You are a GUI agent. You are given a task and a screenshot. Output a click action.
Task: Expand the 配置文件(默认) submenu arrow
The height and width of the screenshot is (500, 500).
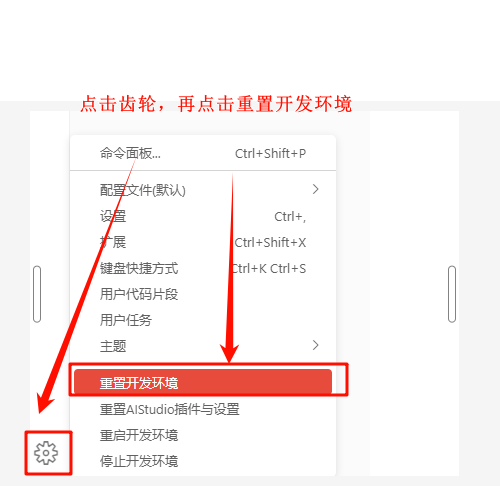click(315, 189)
